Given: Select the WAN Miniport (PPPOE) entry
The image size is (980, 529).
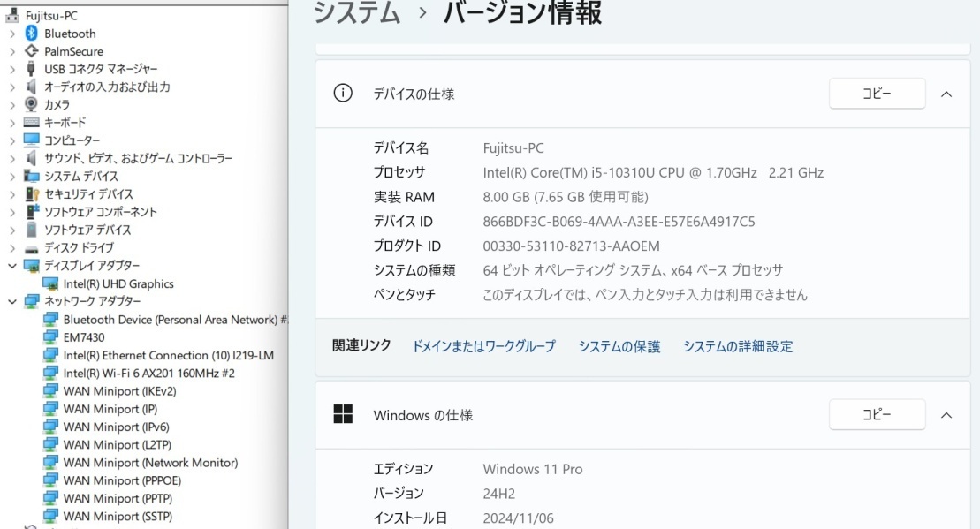Looking at the screenshot, I should pyautogui.click(x=122, y=480).
